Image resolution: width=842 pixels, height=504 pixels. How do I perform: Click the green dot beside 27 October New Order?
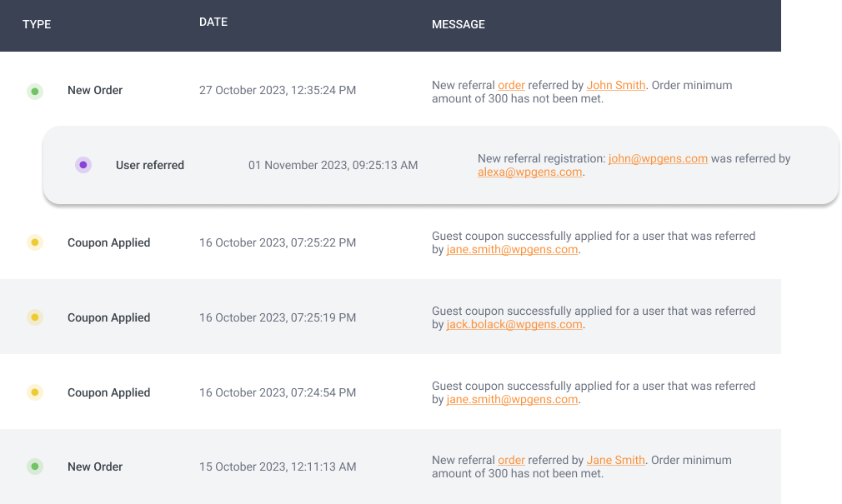point(35,92)
